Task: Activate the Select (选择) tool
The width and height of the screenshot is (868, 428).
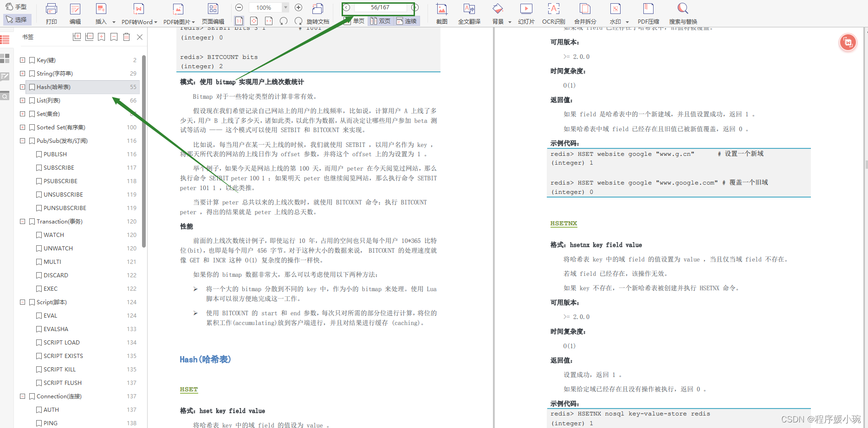Action: tap(17, 19)
